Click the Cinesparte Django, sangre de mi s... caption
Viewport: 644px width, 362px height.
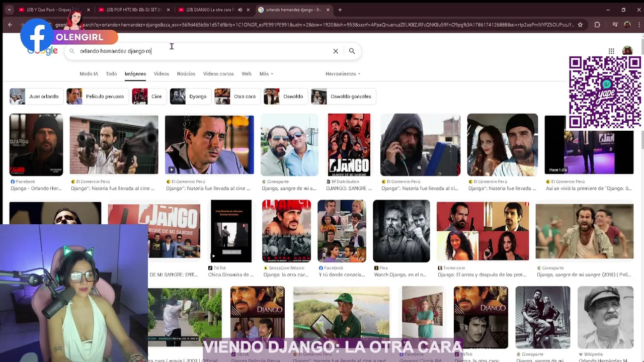coord(289,189)
